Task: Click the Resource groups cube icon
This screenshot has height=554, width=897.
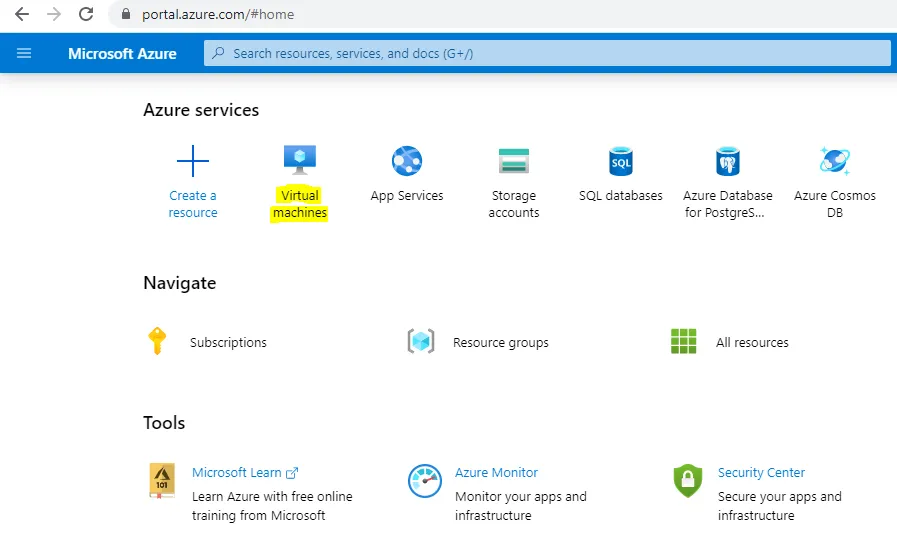Action: [x=421, y=342]
